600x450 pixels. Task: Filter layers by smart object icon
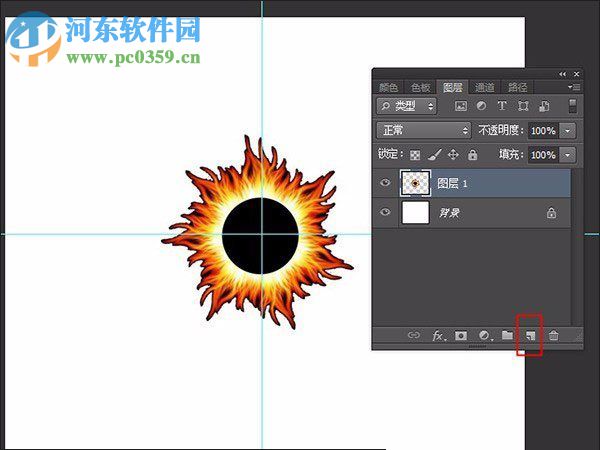pos(544,106)
